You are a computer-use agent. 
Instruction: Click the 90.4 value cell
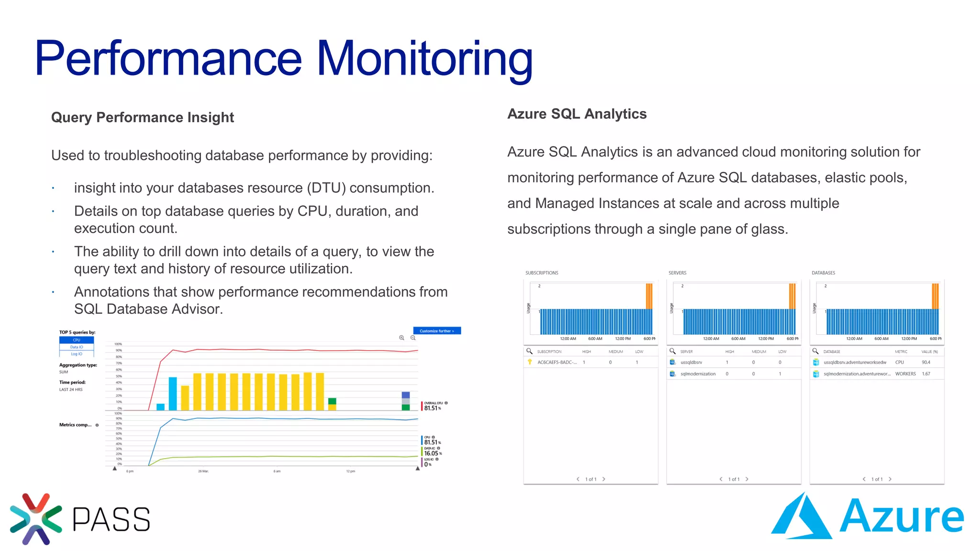(926, 362)
